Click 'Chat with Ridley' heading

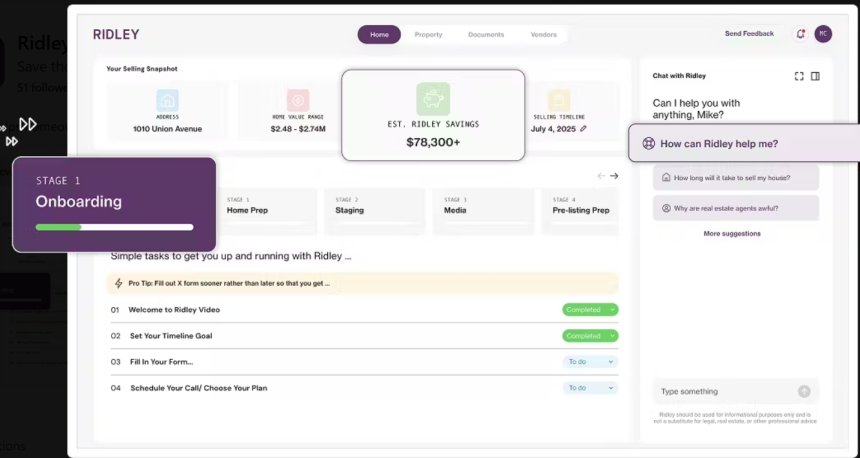pyautogui.click(x=679, y=76)
